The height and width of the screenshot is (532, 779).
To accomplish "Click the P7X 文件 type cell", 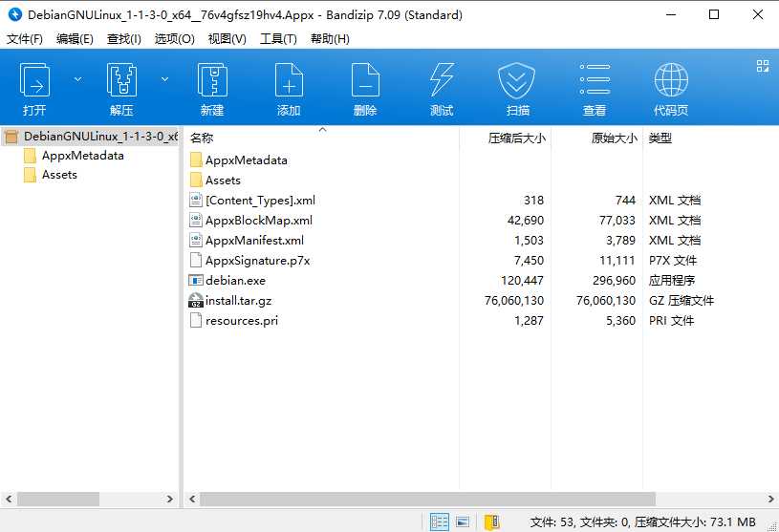I will tap(673, 261).
